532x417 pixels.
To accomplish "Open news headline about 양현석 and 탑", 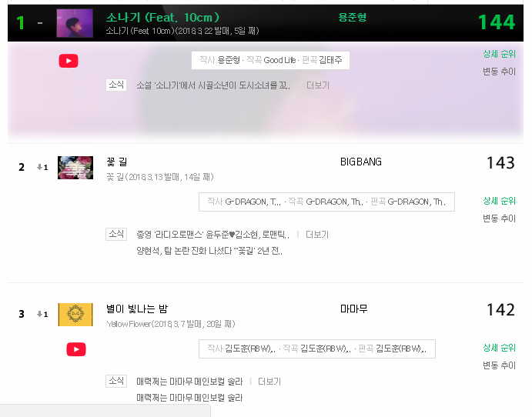I will click(x=209, y=251).
